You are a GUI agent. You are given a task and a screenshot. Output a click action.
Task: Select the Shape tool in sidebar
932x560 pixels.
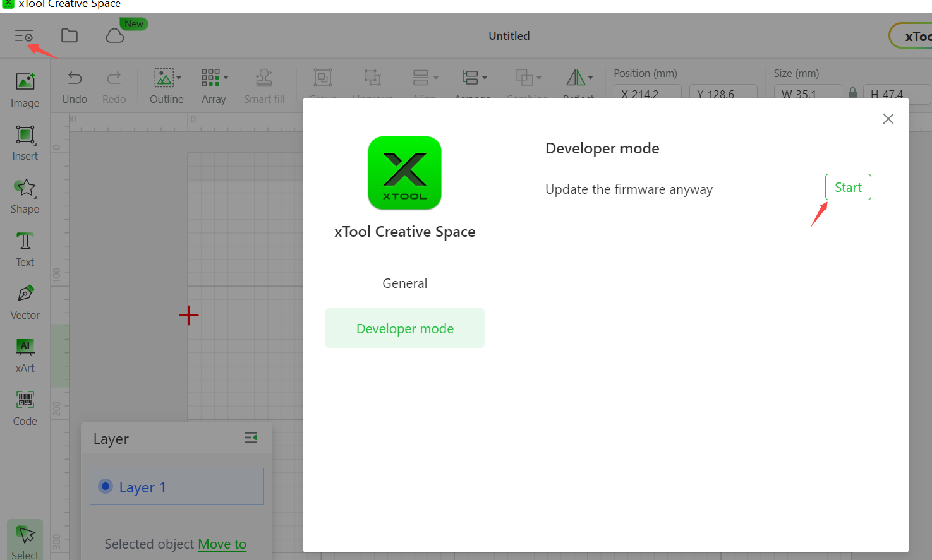[25, 196]
